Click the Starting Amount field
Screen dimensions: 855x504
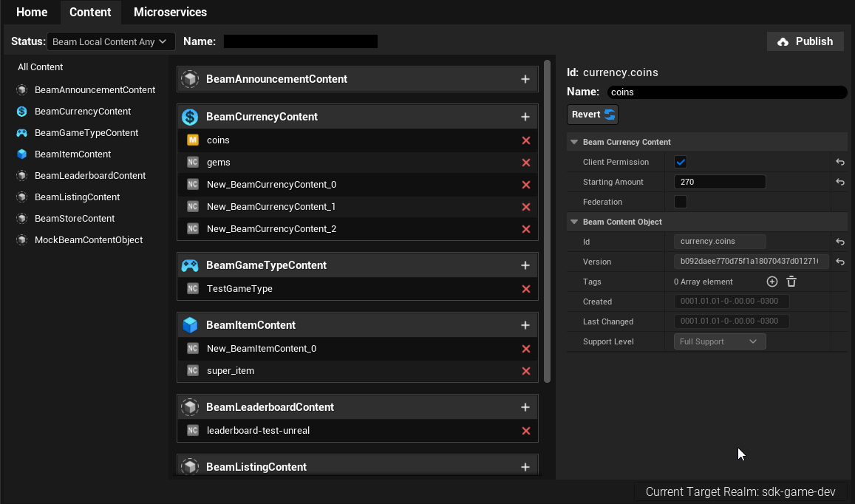coord(720,183)
